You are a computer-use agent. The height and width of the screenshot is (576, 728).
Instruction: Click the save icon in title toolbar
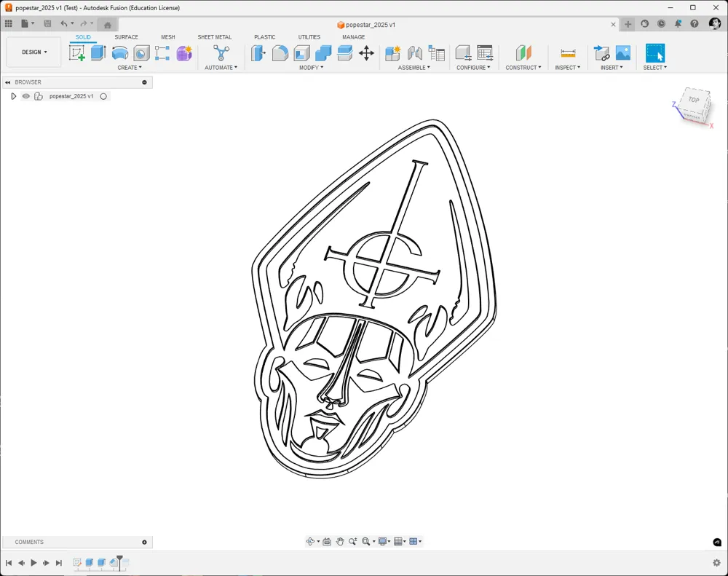pos(47,23)
